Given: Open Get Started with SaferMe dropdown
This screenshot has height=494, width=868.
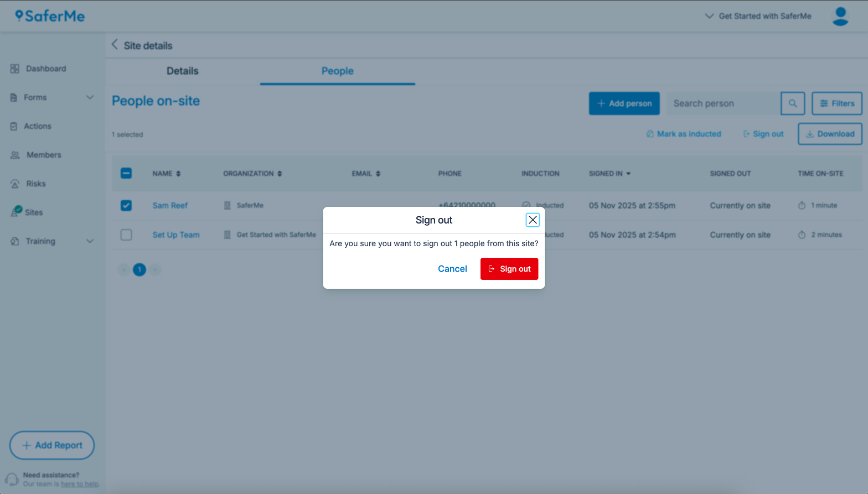Looking at the screenshot, I should coord(758,16).
